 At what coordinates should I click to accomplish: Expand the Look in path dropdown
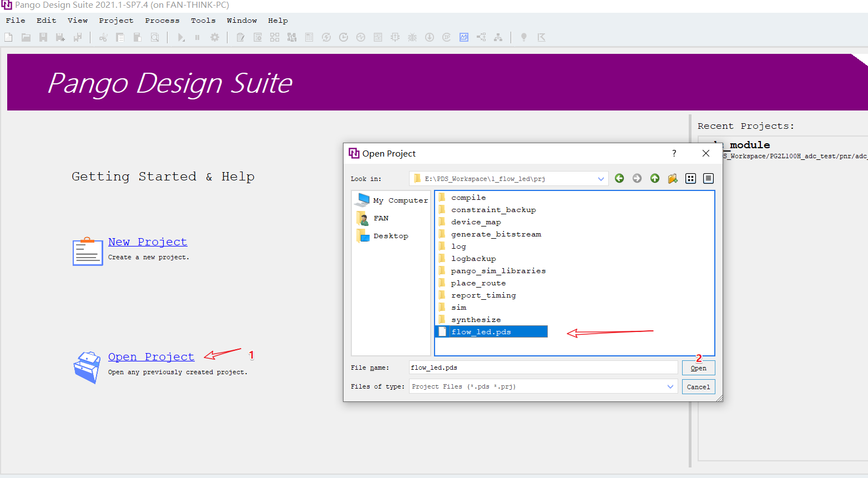click(601, 179)
